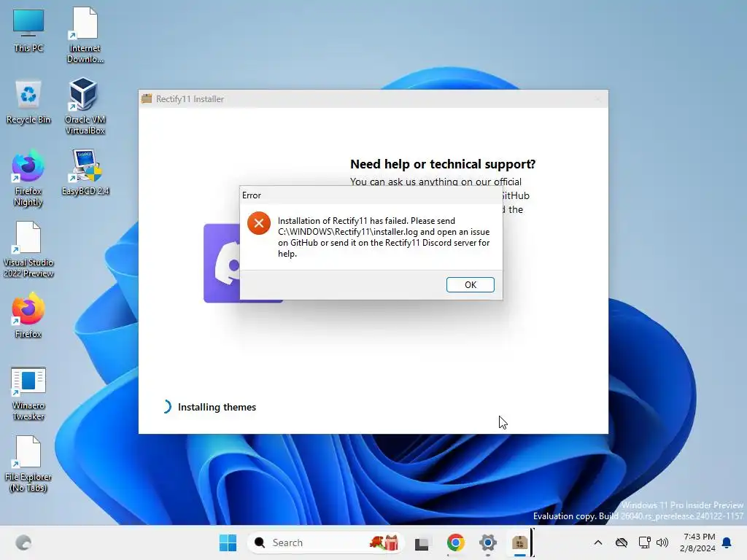Open This PC desktop icon
The width and height of the screenshot is (747, 560).
[28, 29]
